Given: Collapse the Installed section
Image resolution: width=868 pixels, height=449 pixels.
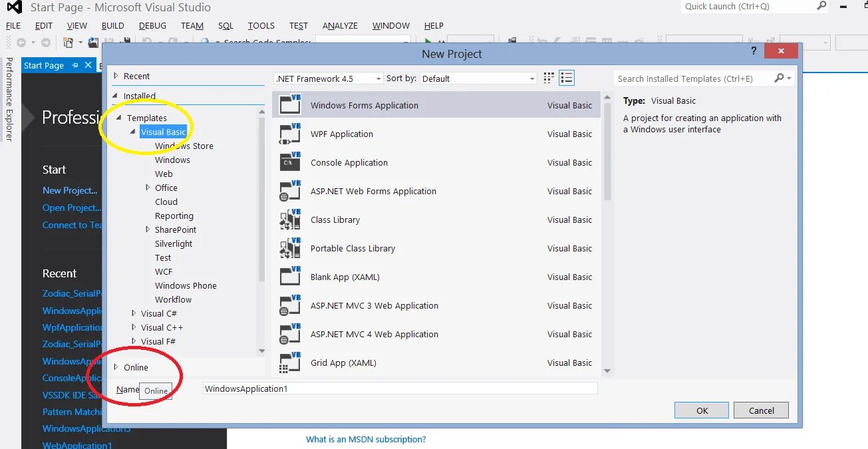Looking at the screenshot, I should pyautogui.click(x=116, y=96).
